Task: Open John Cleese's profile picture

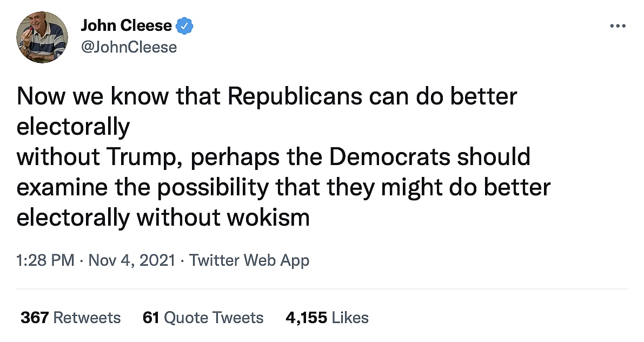Action: point(42,37)
